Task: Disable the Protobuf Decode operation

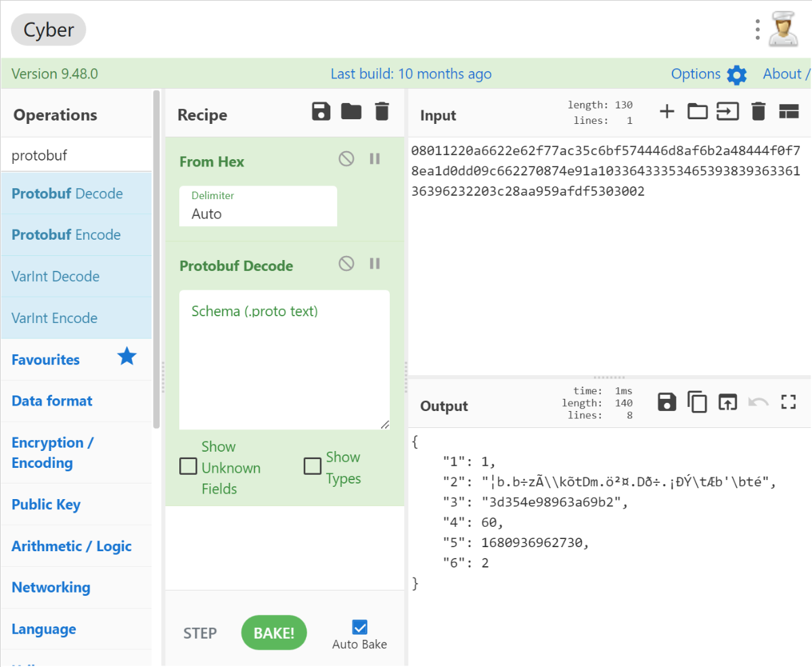Action: (x=346, y=263)
